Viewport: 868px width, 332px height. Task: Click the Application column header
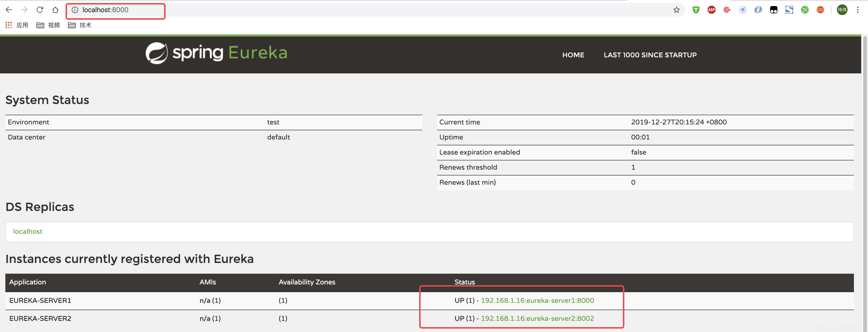[x=27, y=282]
